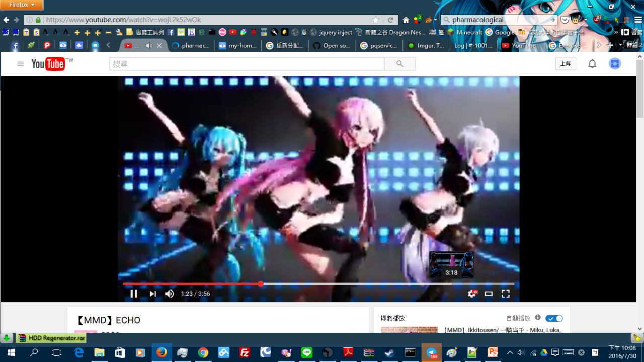Image resolution: width=644 pixels, height=362 pixels.
Task: Switch to the Open source GitHub tab
Action: 332,45
